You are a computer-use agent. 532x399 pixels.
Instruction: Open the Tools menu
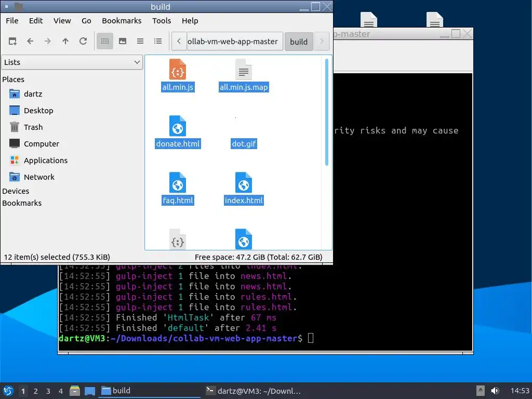click(x=162, y=21)
